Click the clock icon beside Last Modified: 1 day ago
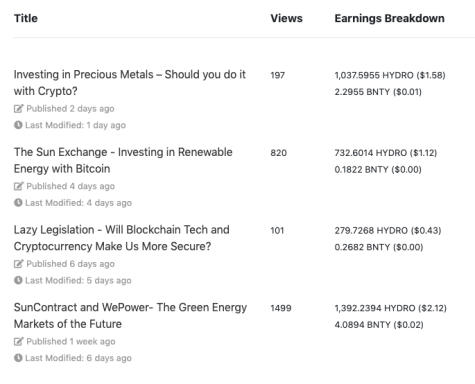The width and height of the screenshot is (475, 384). (18, 125)
